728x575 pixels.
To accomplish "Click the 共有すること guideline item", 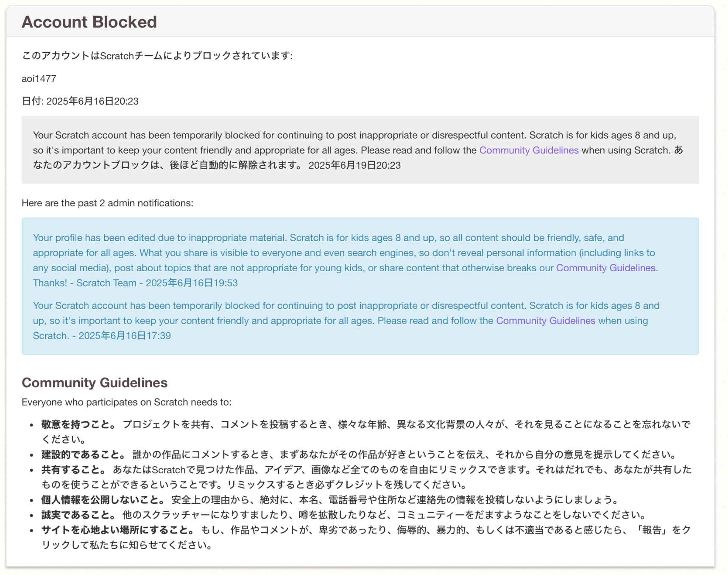I will pyautogui.click(x=366, y=477).
